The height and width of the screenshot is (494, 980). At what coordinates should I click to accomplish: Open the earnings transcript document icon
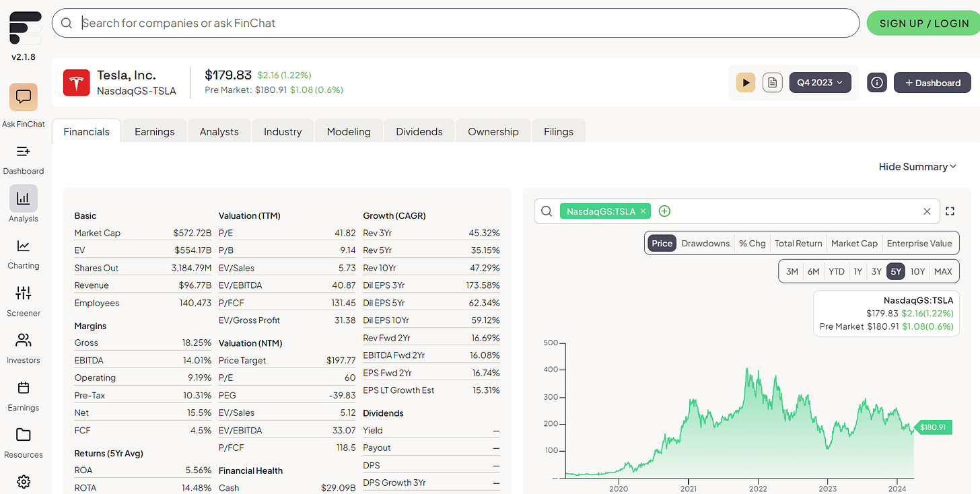tap(773, 83)
